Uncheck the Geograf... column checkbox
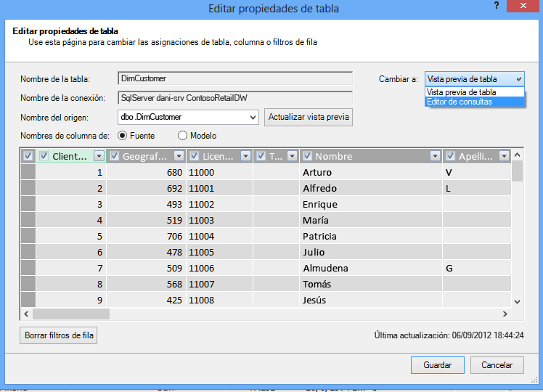Image resolution: width=543 pixels, height=392 pixels. coord(114,156)
